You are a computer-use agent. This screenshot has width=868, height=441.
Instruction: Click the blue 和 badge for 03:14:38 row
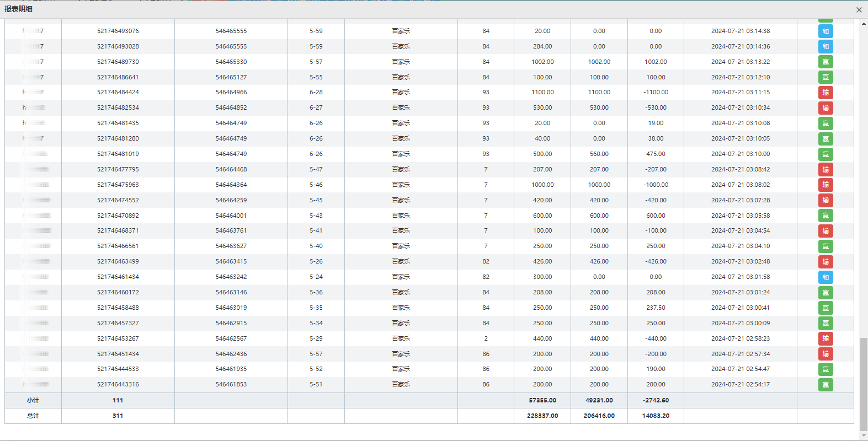point(825,31)
